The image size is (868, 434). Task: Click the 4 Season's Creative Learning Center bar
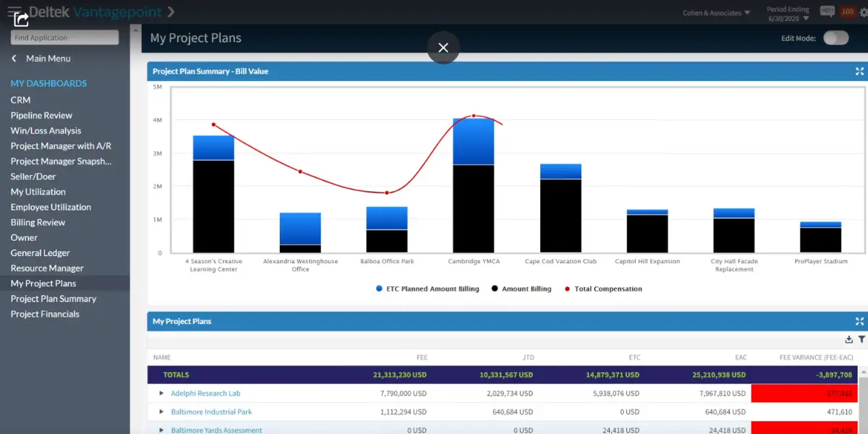tap(213, 194)
